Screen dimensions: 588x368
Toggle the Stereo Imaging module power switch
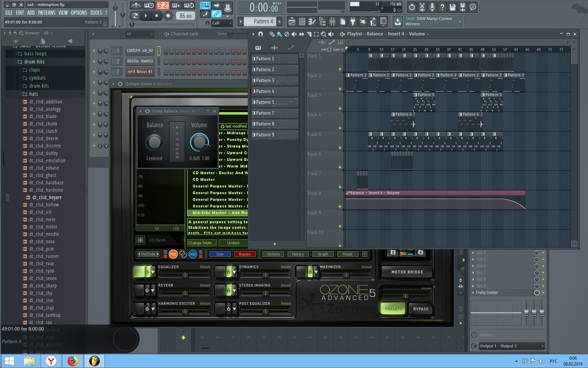pos(228,290)
